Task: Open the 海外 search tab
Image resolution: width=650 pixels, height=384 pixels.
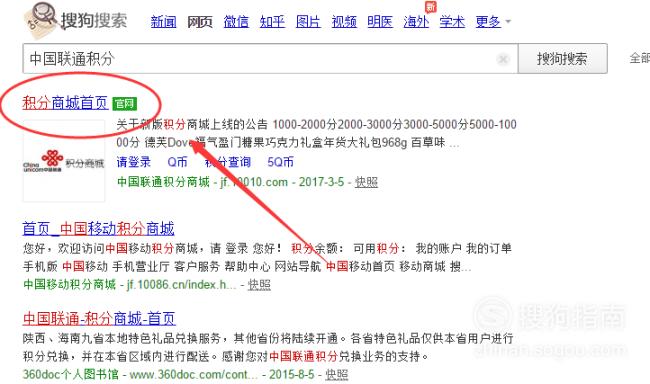Action: tap(416, 22)
